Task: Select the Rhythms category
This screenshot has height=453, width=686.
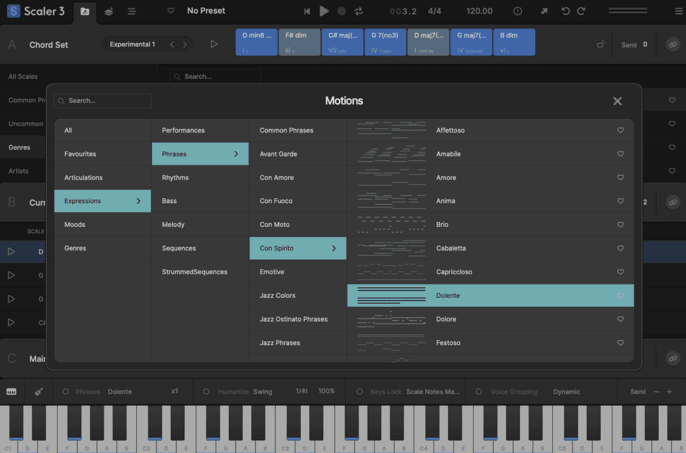Action: (175, 177)
